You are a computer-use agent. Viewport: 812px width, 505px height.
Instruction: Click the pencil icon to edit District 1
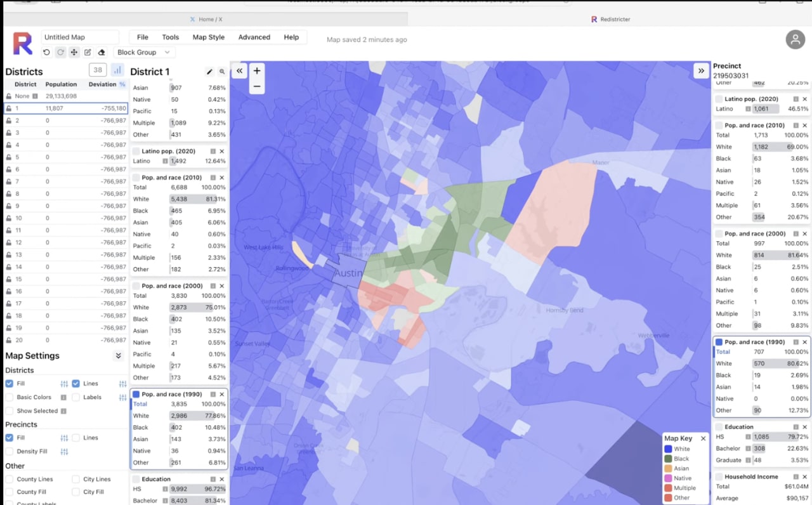[209, 71]
